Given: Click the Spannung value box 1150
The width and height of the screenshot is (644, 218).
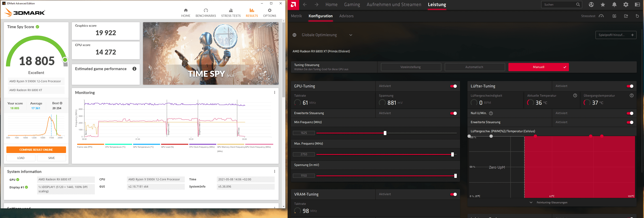Looking at the screenshot, I should coord(304,176).
